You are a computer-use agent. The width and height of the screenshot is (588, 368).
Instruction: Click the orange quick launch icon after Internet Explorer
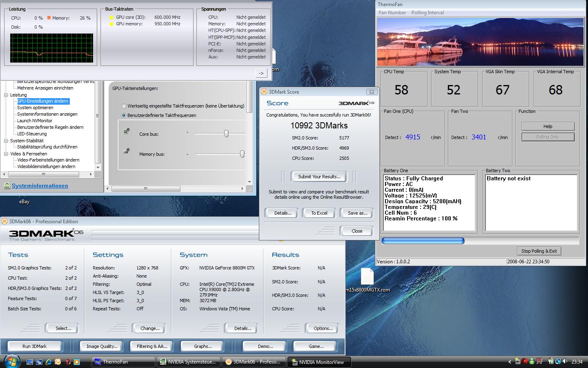[x=58, y=362]
